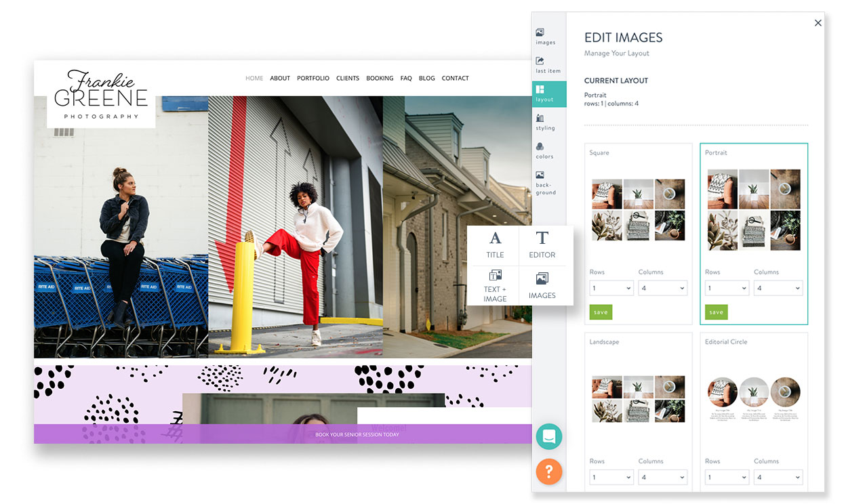The width and height of the screenshot is (846, 504).
Task: Click the CURRENT LAYOUT label
Action: pyautogui.click(x=616, y=81)
